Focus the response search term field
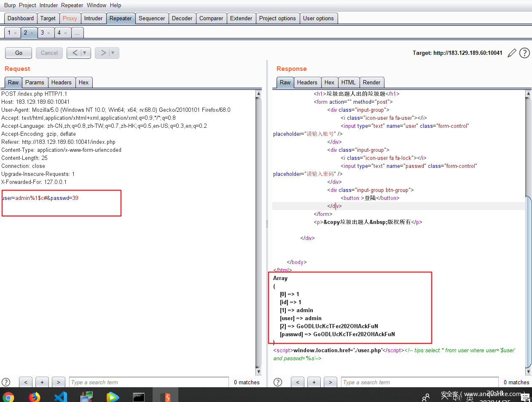This screenshot has width=532, height=402. pos(420,382)
